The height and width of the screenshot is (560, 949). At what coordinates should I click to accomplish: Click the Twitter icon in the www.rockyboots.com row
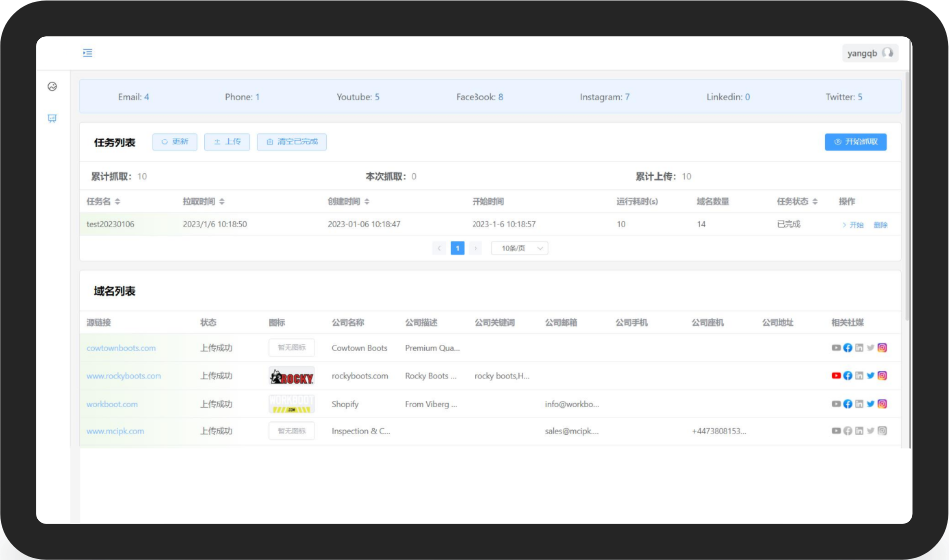870,376
